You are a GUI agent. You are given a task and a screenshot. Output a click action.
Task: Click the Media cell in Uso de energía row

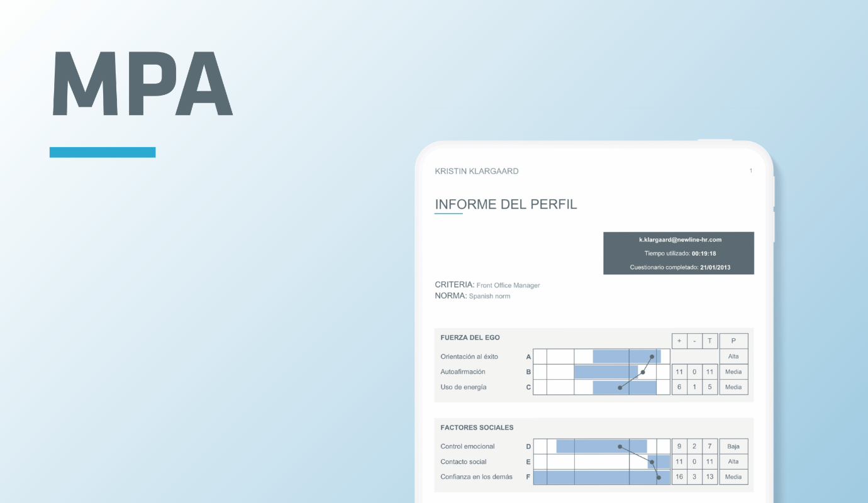tap(733, 387)
